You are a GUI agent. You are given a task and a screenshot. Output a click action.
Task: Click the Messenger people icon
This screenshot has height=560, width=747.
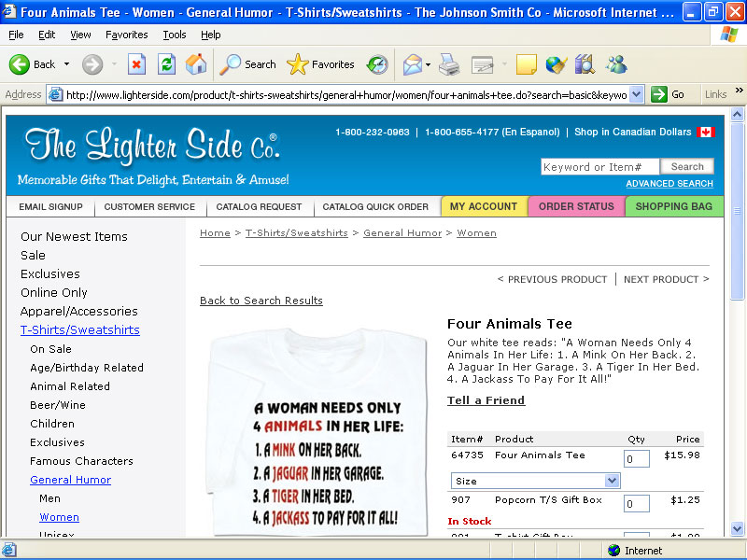(616, 64)
